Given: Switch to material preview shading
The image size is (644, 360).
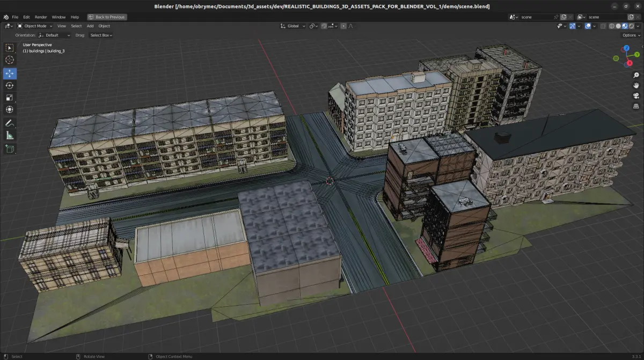Looking at the screenshot, I should pyautogui.click(x=625, y=26).
